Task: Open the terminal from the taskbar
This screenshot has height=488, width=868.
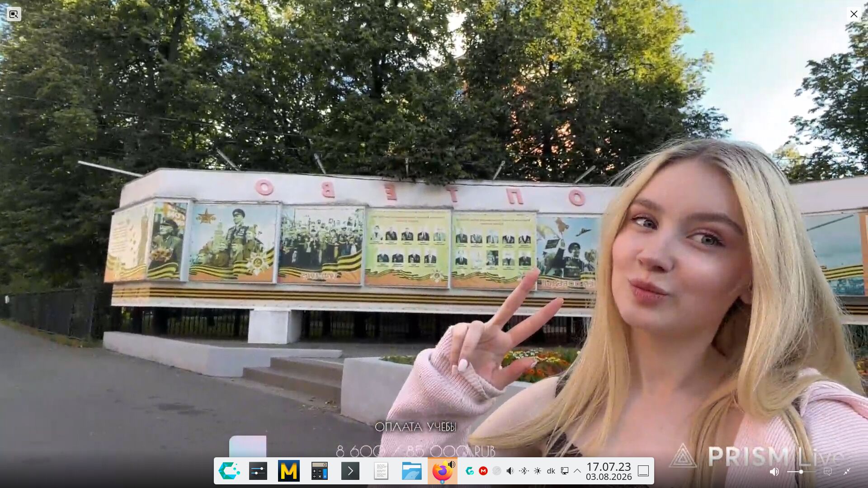Action: tap(350, 471)
